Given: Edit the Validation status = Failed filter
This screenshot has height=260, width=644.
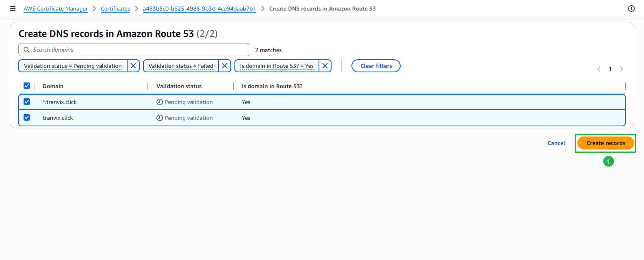Looking at the screenshot, I should pos(181,66).
